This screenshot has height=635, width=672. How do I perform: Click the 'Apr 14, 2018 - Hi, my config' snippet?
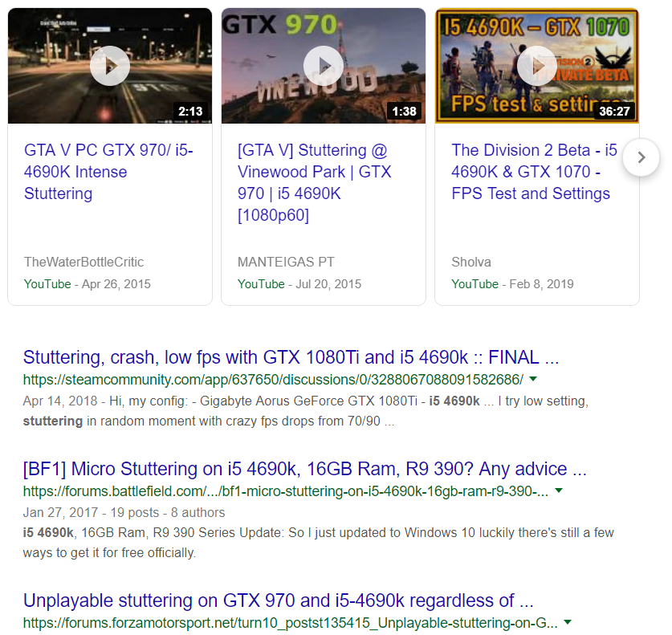click(x=306, y=411)
